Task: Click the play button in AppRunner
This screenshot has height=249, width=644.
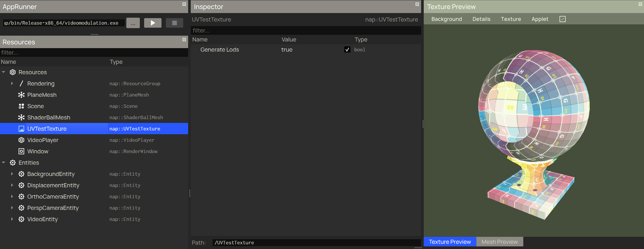Action: 153,23
